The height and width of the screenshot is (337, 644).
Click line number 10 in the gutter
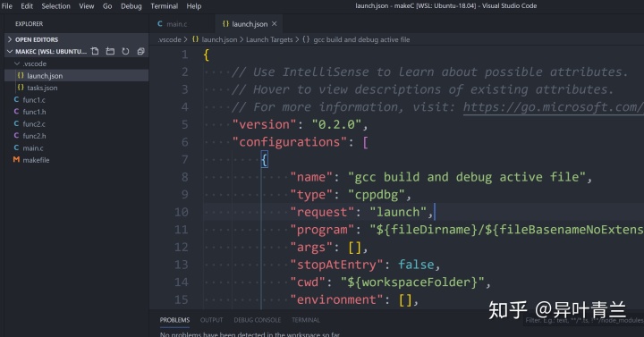point(181,212)
